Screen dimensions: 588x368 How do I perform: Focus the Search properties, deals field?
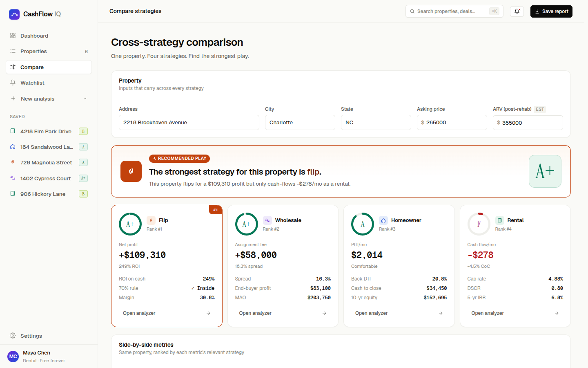[x=454, y=11]
